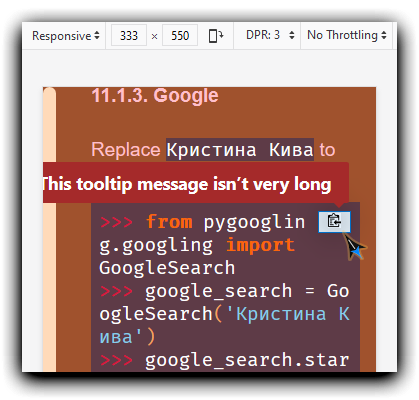Open the No Throttling dropdown
The width and height of the screenshot is (419, 400).
pyautogui.click(x=347, y=35)
